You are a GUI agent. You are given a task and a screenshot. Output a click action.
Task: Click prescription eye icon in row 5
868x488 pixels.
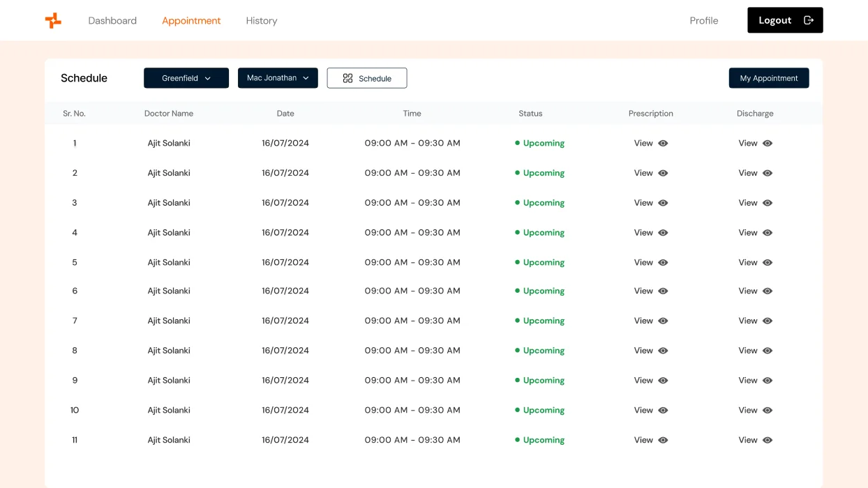(x=663, y=263)
